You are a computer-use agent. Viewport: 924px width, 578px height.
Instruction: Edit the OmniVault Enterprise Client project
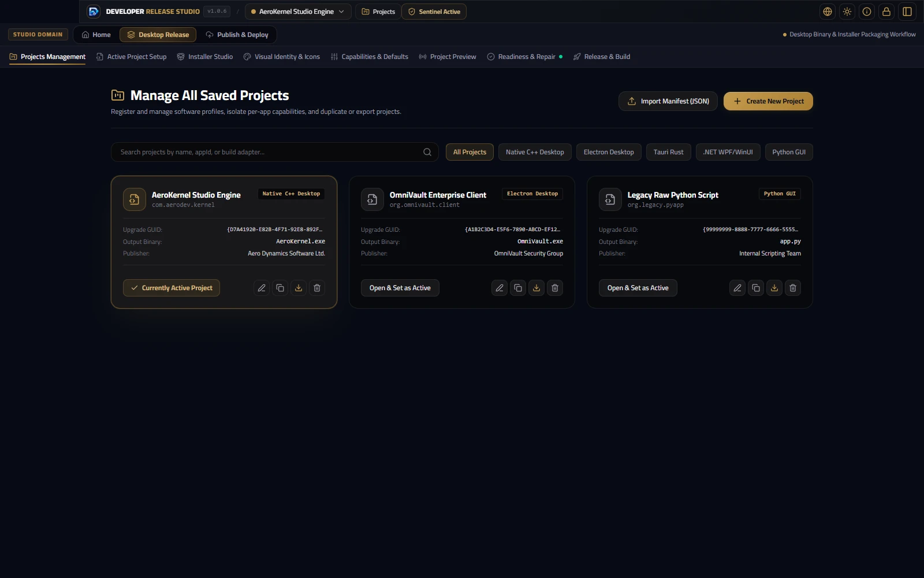[500, 288]
